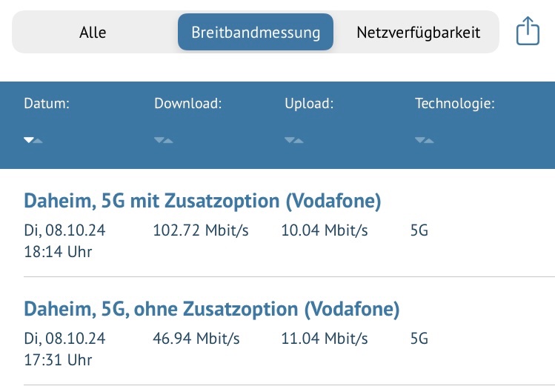Click the Datum column header
This screenshot has height=392, width=555.
(47, 104)
